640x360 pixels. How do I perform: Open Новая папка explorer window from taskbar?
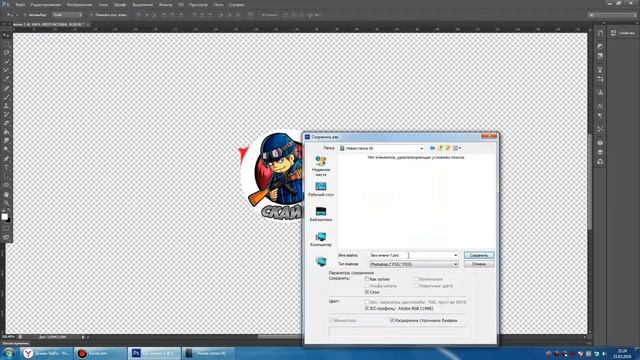point(208,353)
